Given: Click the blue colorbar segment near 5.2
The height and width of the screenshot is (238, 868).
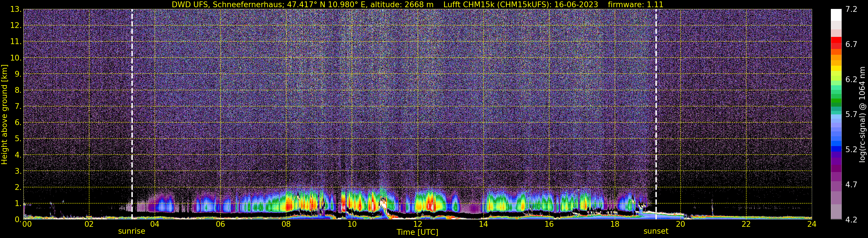Looking at the screenshot, I should click(836, 148).
